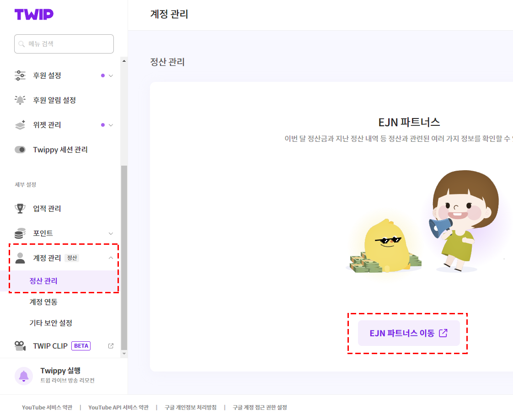Click the 정산 관리 section heading
Screen dimensions: 513x420
[x=167, y=62]
